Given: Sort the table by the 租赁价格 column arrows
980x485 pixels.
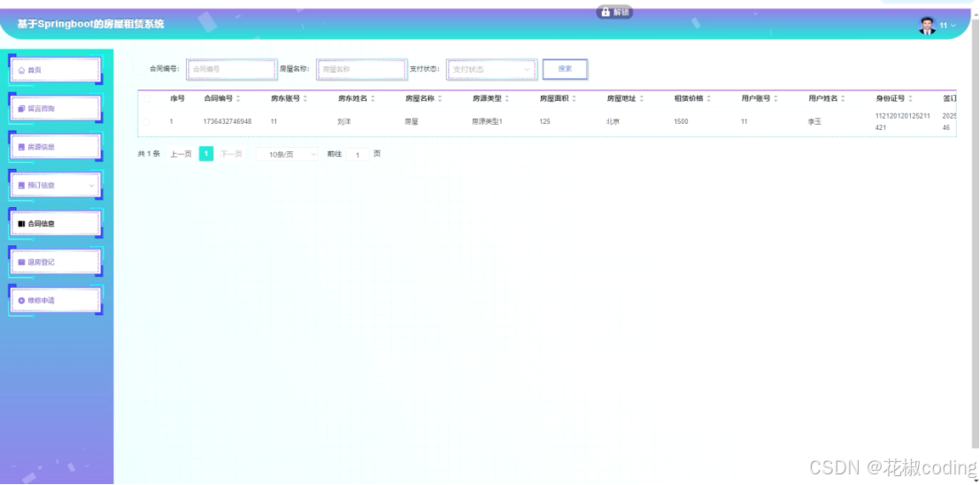Looking at the screenshot, I should 709,99.
